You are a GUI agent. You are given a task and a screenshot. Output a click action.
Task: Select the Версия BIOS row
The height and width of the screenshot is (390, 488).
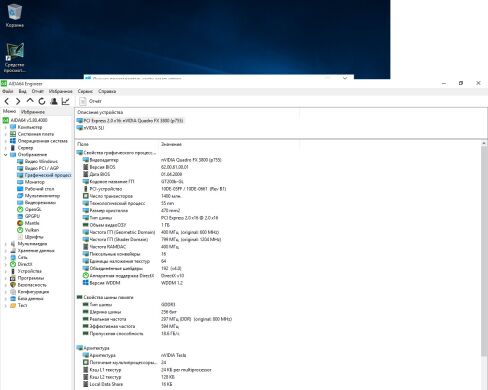[x=135, y=167]
